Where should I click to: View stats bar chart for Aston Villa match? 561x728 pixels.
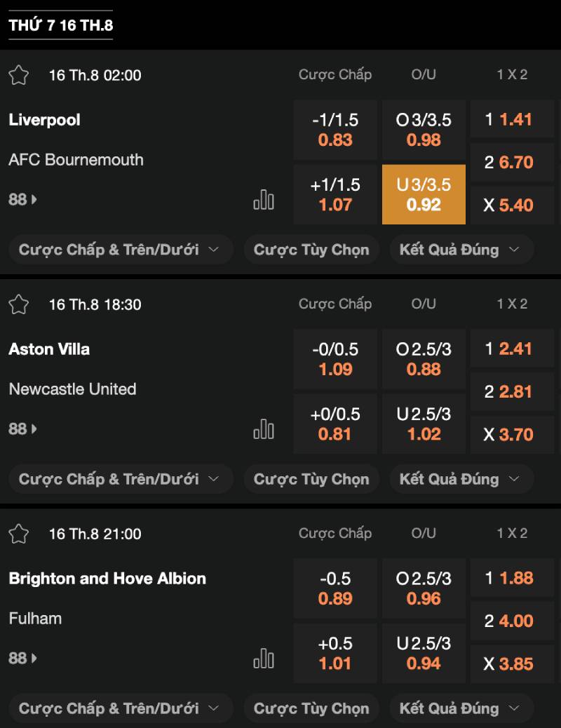pos(264,429)
